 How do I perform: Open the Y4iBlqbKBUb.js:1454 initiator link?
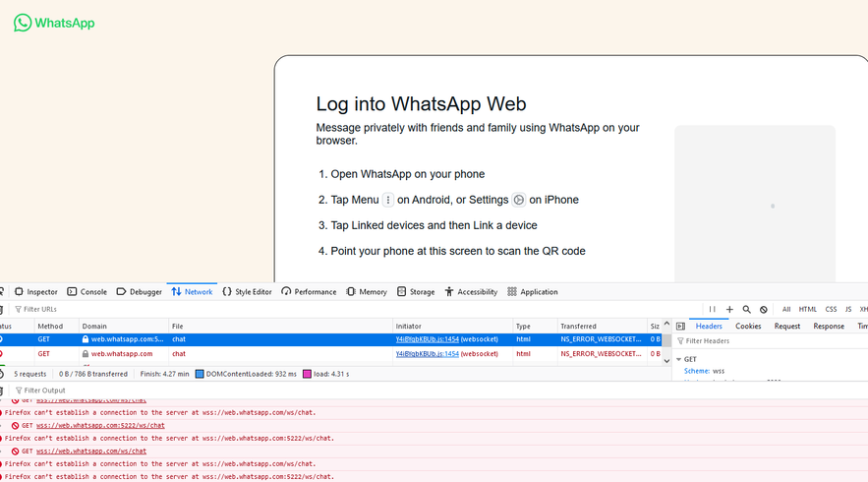tap(428, 339)
